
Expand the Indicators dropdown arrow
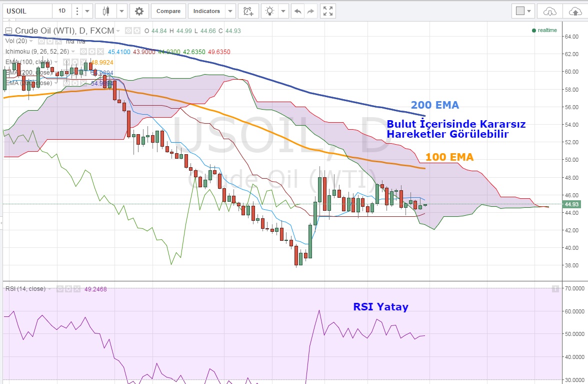230,11
